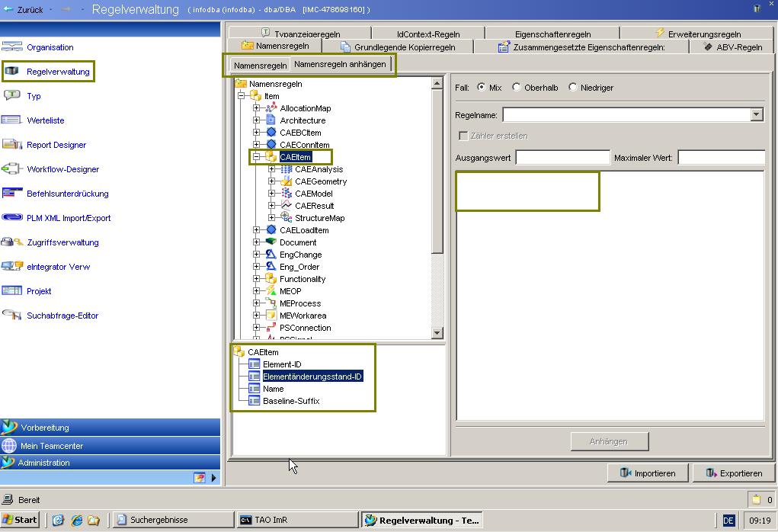Switch to the Namensregeln anhängen subtab

[341, 64]
